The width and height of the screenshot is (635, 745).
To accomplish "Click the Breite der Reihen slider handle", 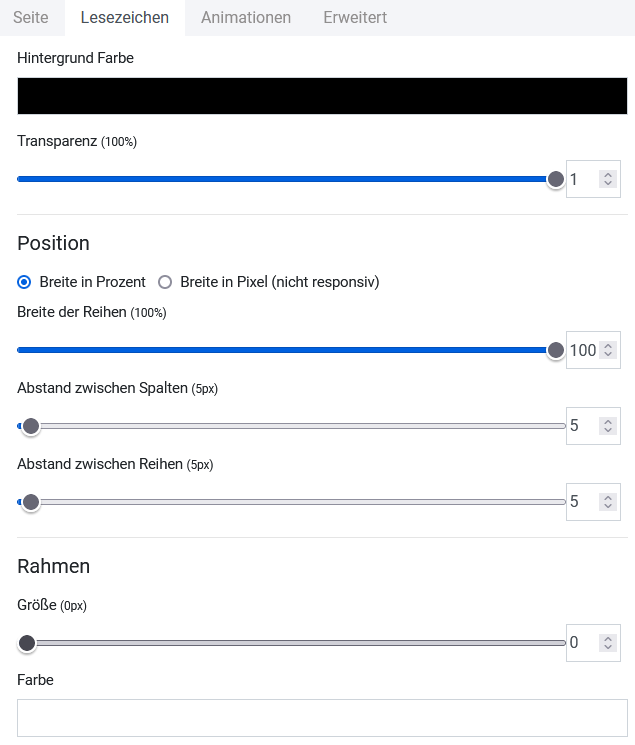I will [x=556, y=350].
